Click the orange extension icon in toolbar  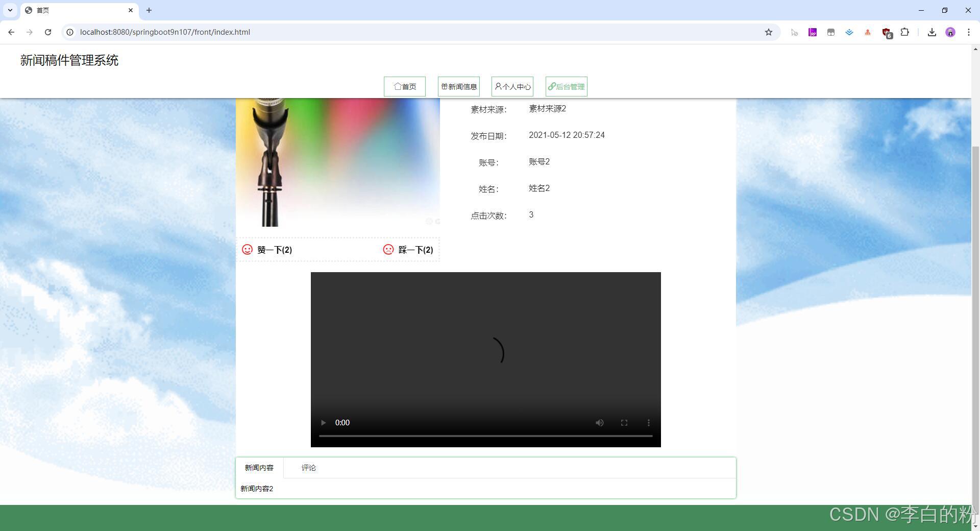[868, 32]
